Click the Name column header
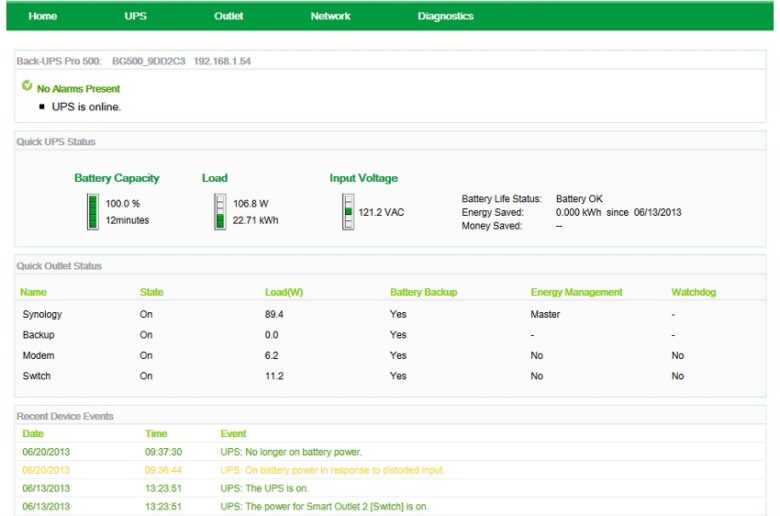Viewport: 780px width, 516px height. pos(33,292)
